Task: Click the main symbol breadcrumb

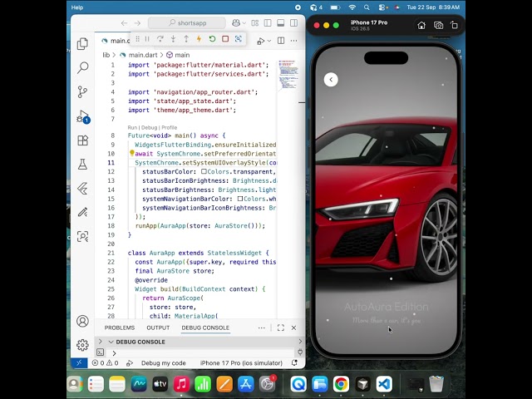Action: tap(182, 55)
